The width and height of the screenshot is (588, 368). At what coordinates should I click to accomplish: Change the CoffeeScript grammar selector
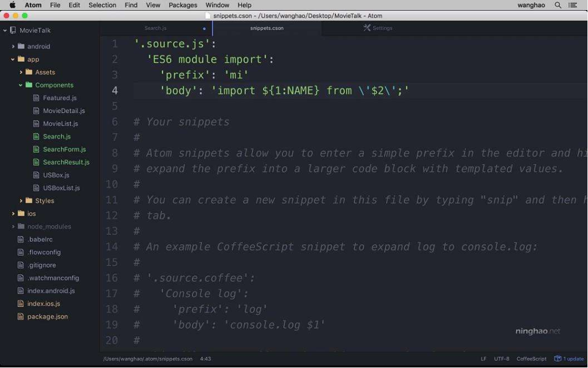click(531, 359)
